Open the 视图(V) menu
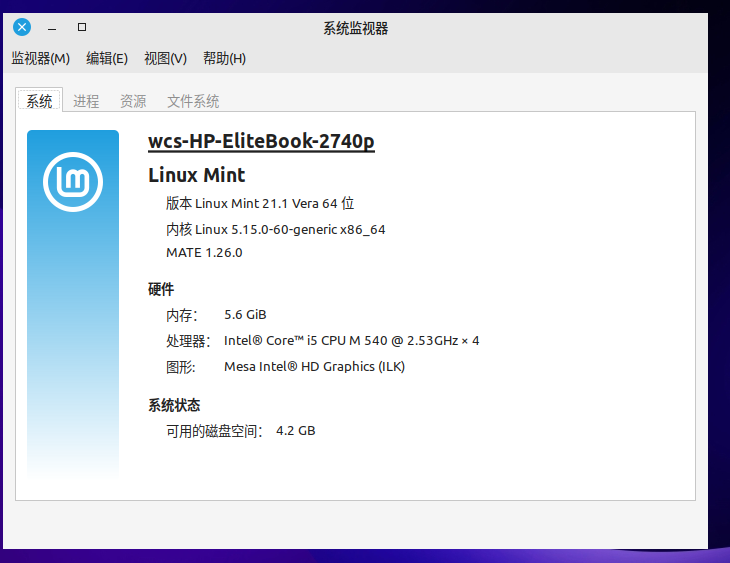This screenshot has width=730, height=563. point(165,59)
